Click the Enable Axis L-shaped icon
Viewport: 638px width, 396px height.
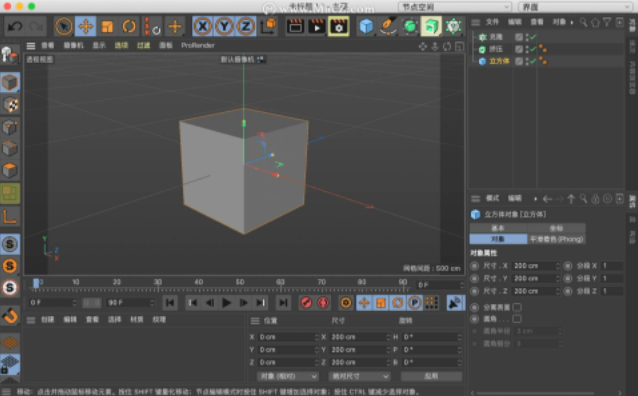[x=10, y=216]
